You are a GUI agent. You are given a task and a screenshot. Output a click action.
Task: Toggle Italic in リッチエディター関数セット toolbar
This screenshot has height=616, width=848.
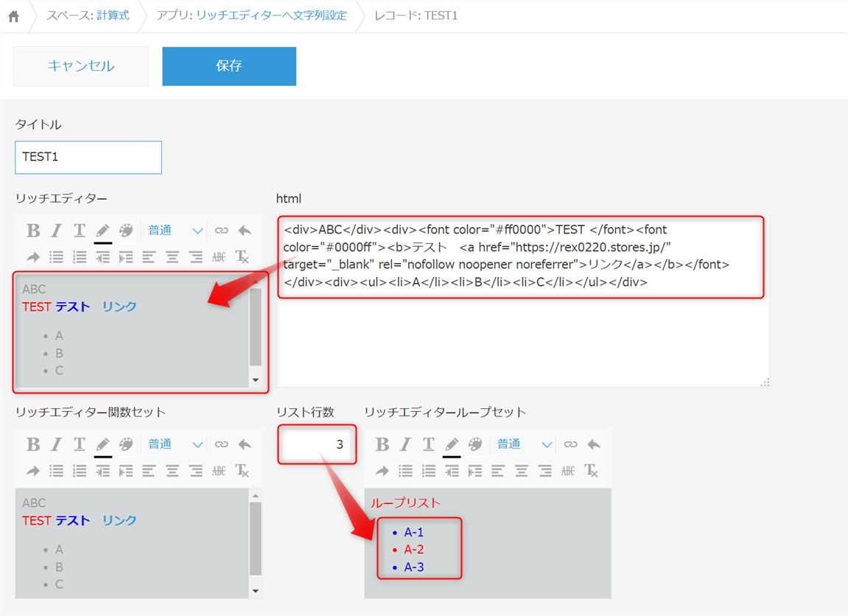click(56, 444)
